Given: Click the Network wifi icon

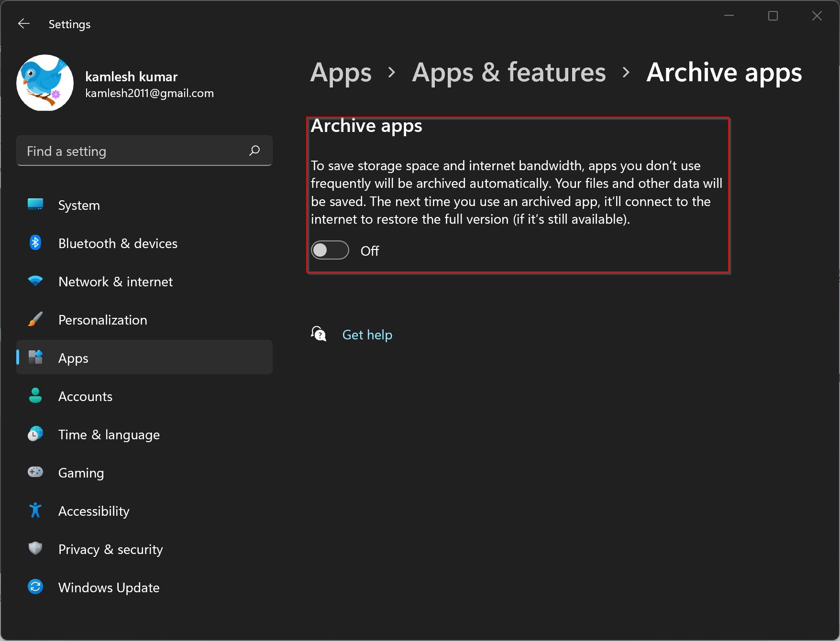Looking at the screenshot, I should 35,281.
